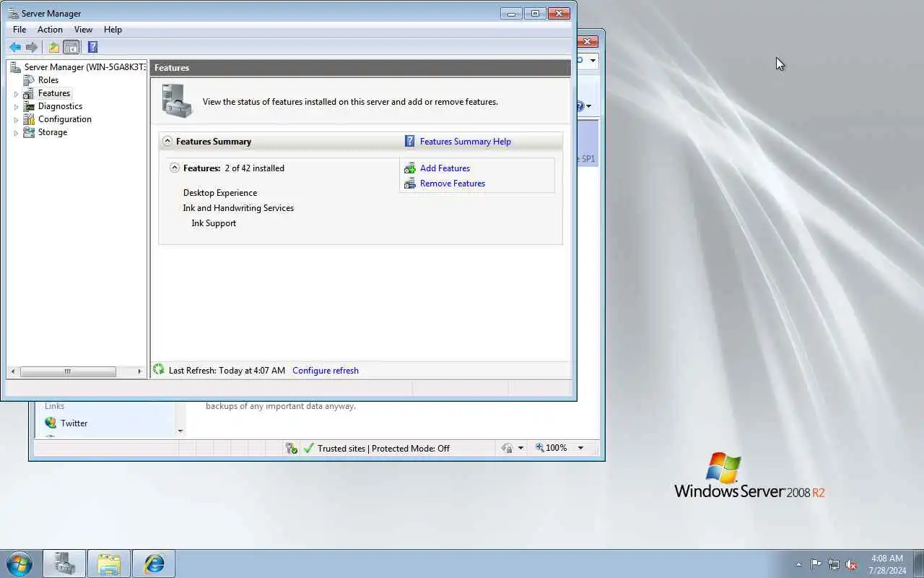Image resolution: width=924 pixels, height=578 pixels.
Task: Click the tree pane horizontal scrollbar thumb
Action: click(68, 371)
